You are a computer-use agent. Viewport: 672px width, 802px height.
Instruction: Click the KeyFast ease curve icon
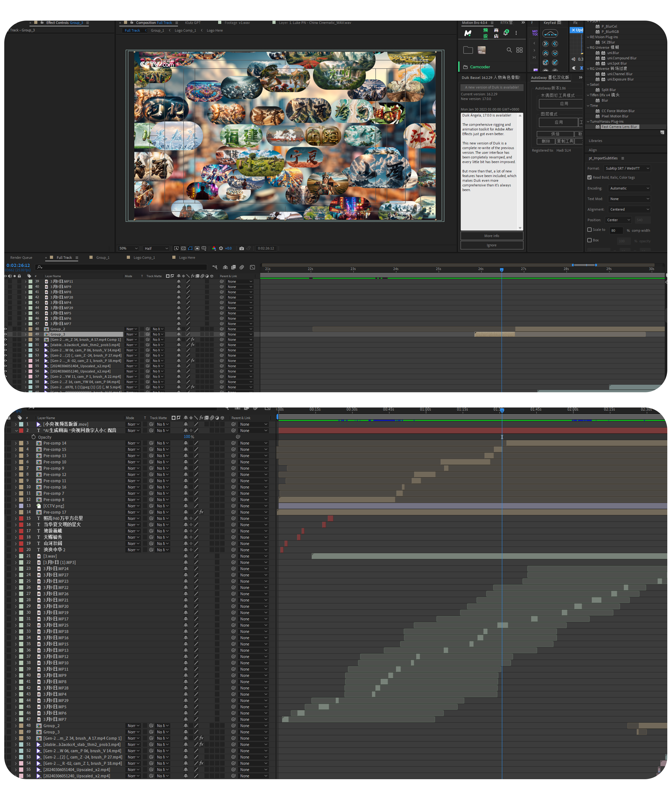coord(550,34)
